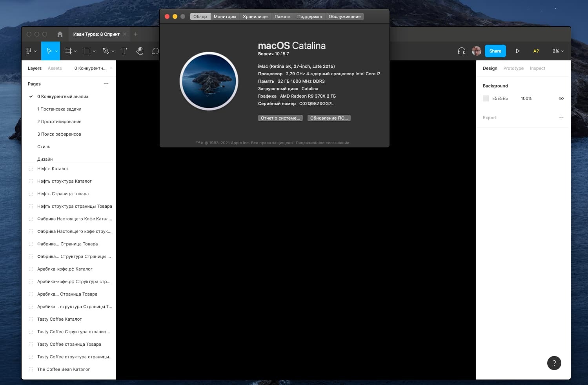Open the Лицензионное соглашение link

[x=322, y=143]
